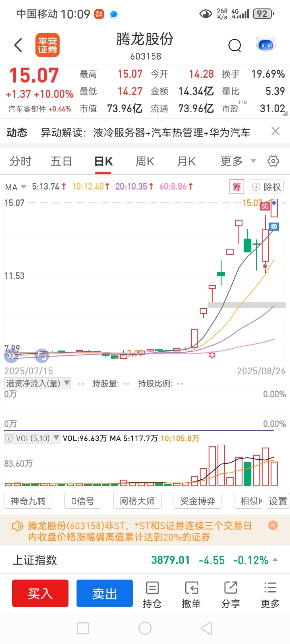Open 撤单 cancel order icon
Image resolution: width=290 pixels, height=644 pixels.
coord(191,594)
